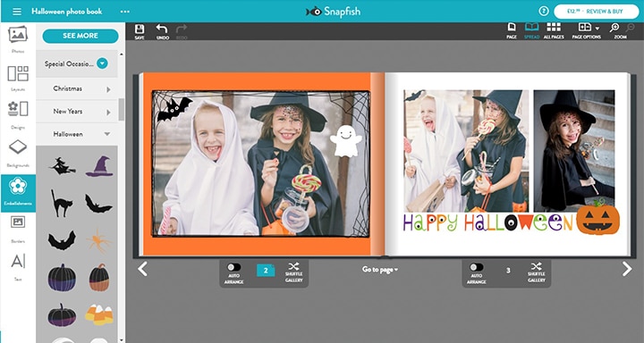Screen dimensions: 644x343
Task: Open the Photos panel
Action: point(18,39)
